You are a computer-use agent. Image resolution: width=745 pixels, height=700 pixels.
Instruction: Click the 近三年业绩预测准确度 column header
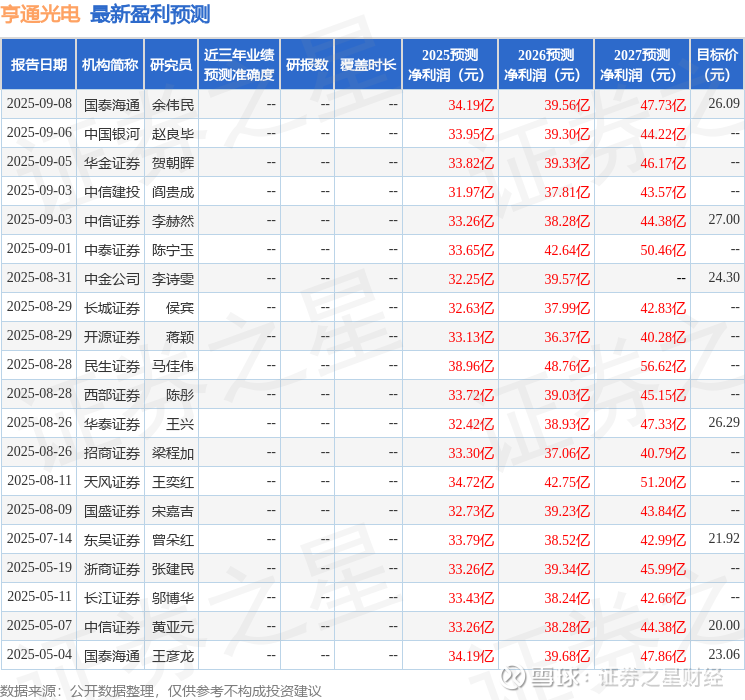tap(239, 65)
